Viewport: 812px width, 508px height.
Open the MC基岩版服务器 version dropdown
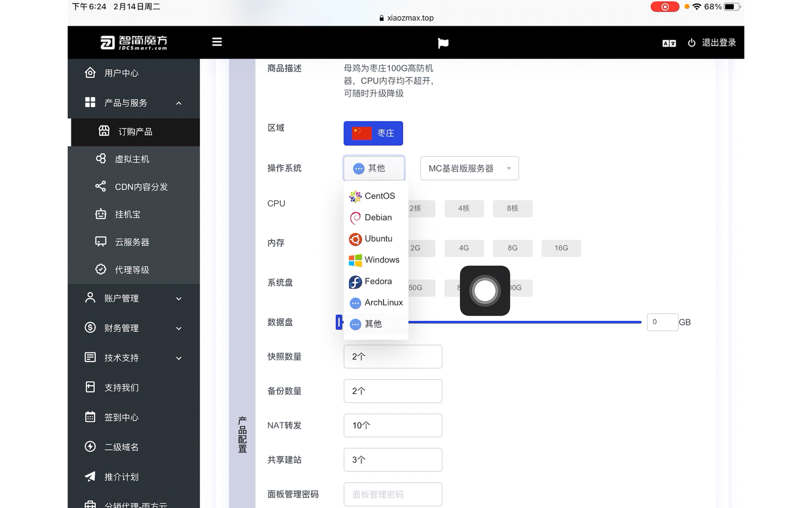coord(469,168)
